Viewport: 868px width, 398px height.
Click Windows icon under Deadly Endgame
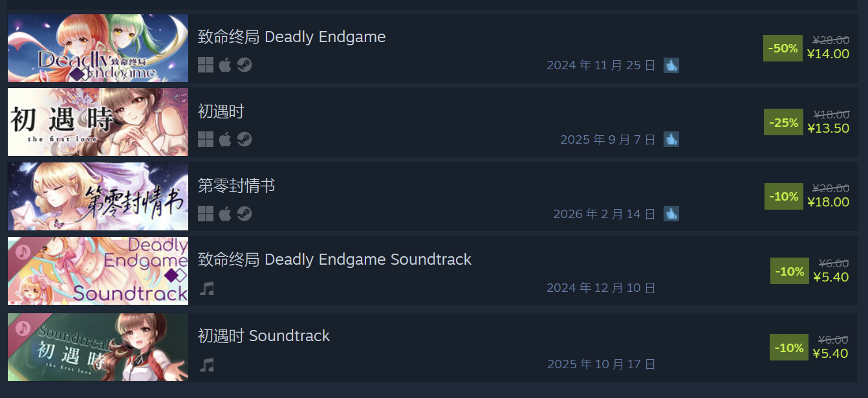point(206,65)
